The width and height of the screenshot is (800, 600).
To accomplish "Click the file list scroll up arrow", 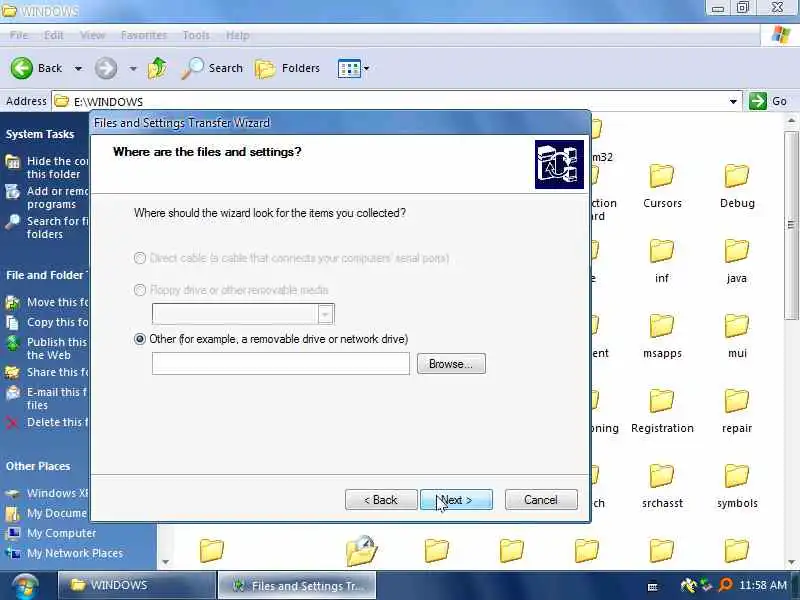I will coord(791,120).
